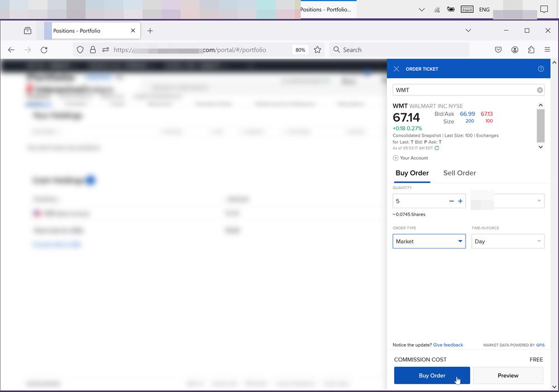Open the Firefox View icon
The width and height of the screenshot is (559, 392).
coord(27,31)
